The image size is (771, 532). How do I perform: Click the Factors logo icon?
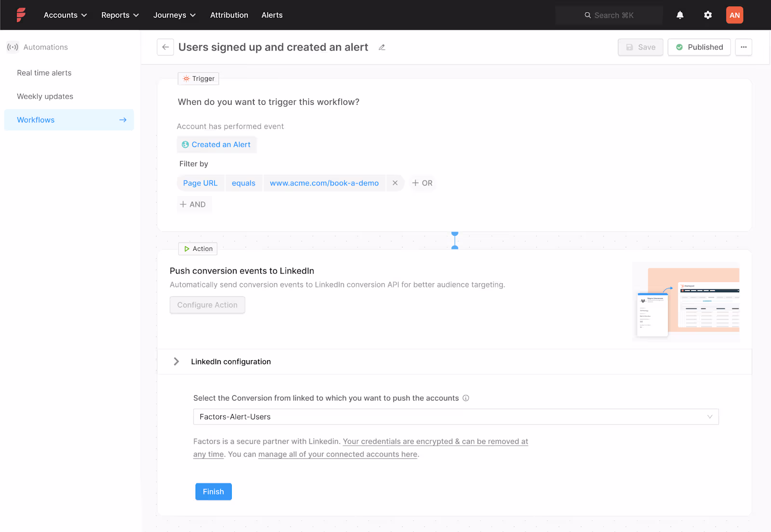21,15
